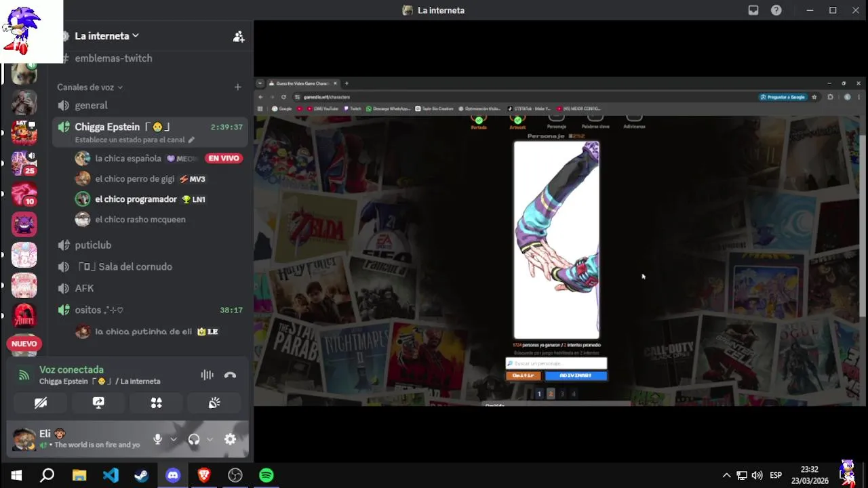
Task: Select the Artwork hint step
Action: coord(517,122)
